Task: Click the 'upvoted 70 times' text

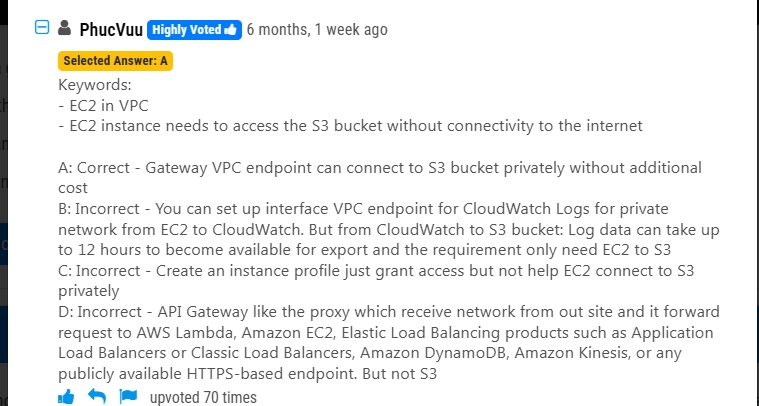Action: point(203,398)
